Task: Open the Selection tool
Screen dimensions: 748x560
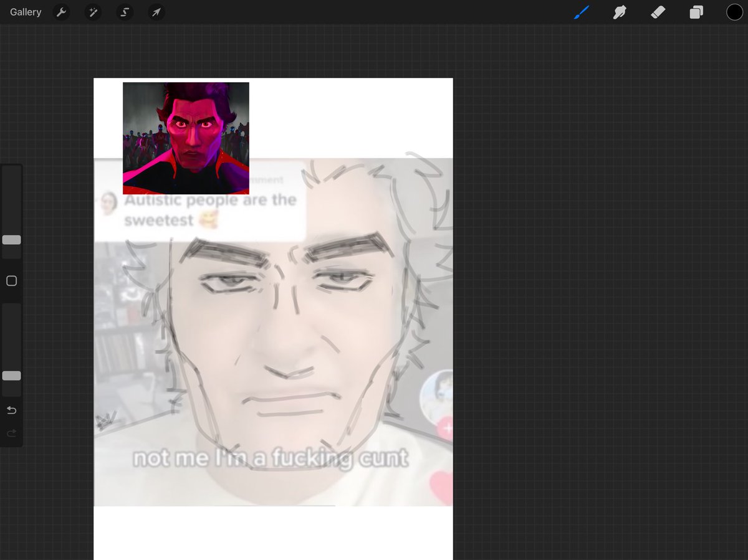Action: click(x=125, y=12)
